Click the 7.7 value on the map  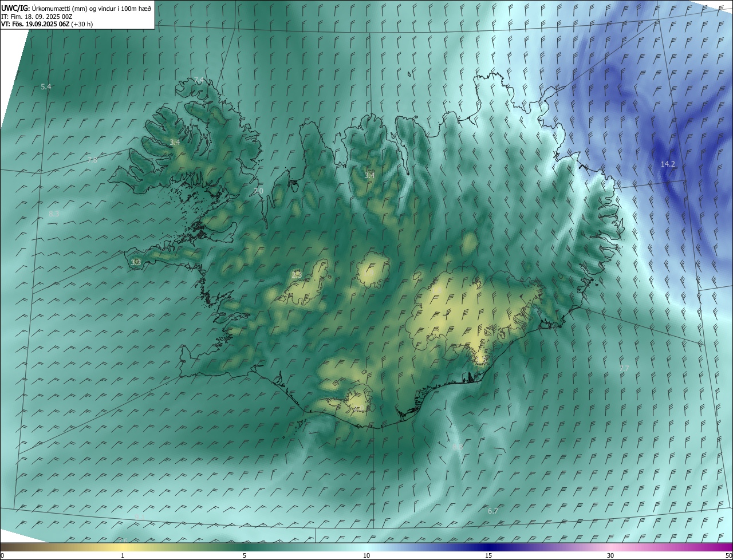point(624,368)
